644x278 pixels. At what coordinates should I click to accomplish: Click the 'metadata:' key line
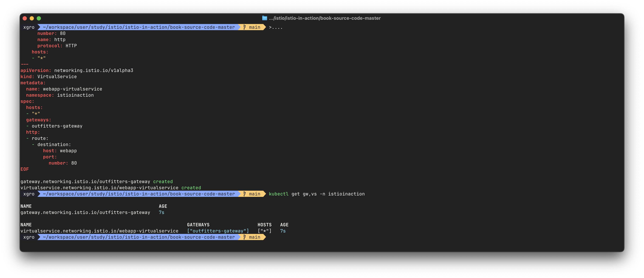coord(33,83)
